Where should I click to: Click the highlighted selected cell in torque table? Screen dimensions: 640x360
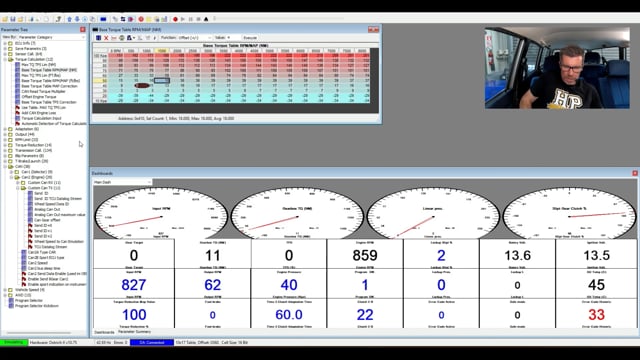pos(162,80)
